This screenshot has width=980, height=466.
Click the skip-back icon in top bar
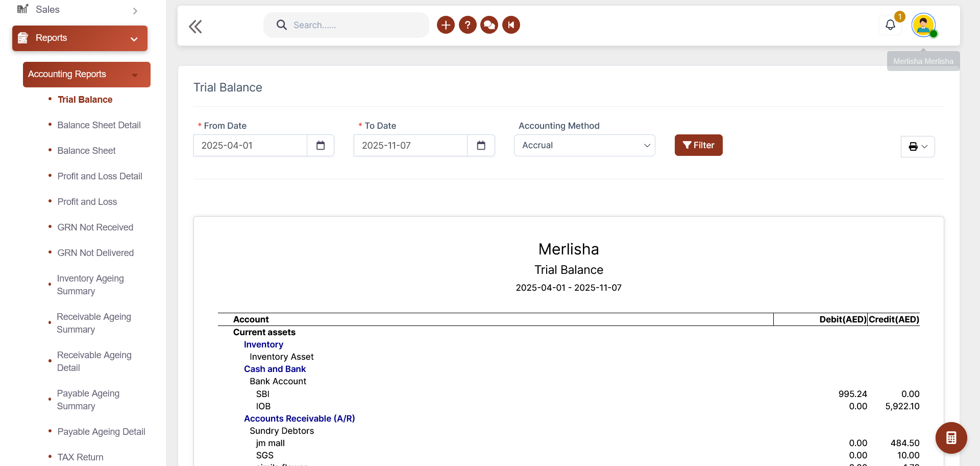point(511,25)
